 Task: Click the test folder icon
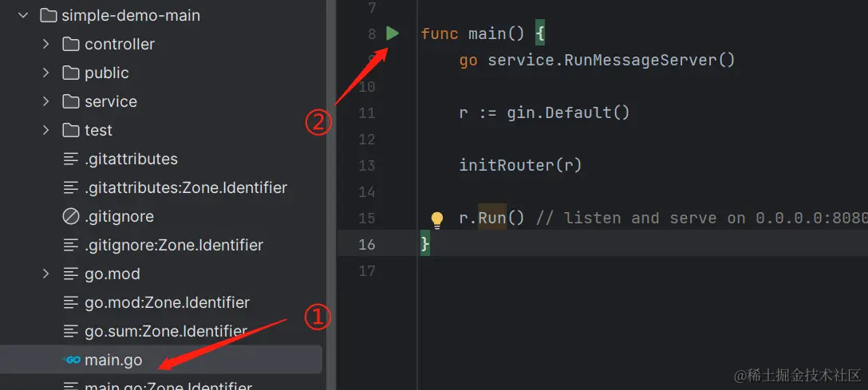tap(72, 130)
